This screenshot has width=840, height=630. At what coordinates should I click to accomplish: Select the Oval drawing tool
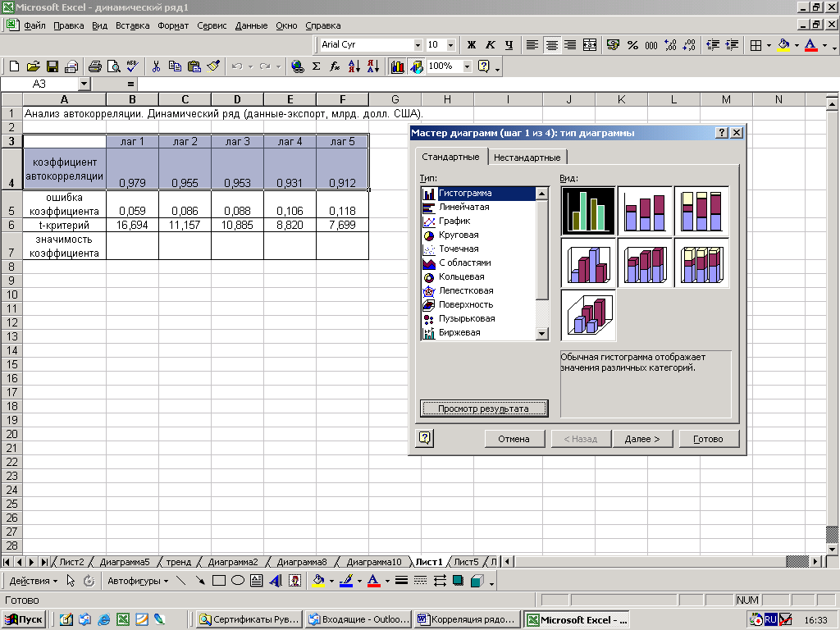[x=237, y=581]
